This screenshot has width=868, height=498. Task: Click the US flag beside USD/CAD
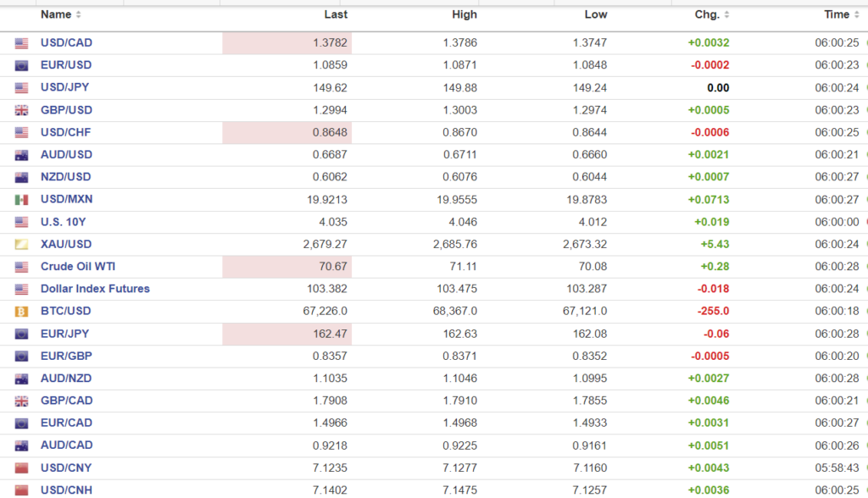click(22, 43)
